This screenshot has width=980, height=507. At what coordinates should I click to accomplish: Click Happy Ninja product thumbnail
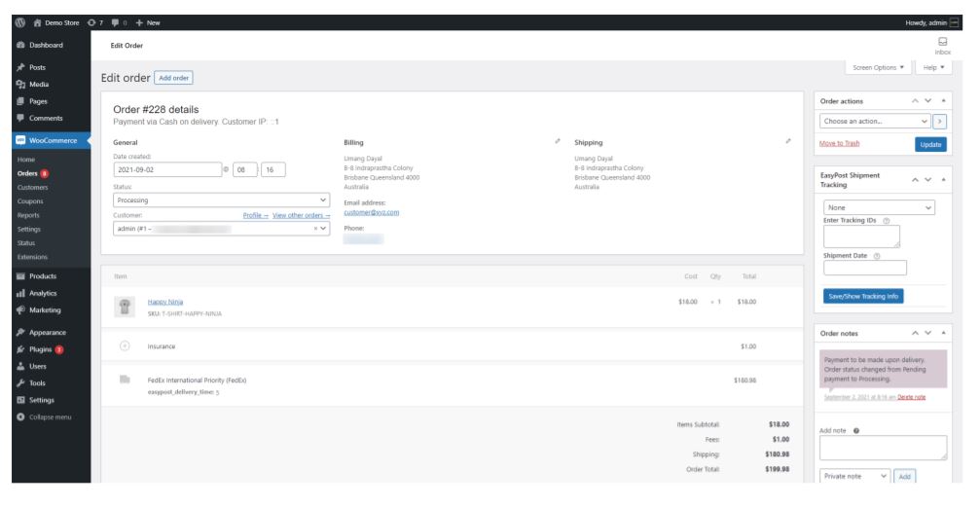pos(125,307)
